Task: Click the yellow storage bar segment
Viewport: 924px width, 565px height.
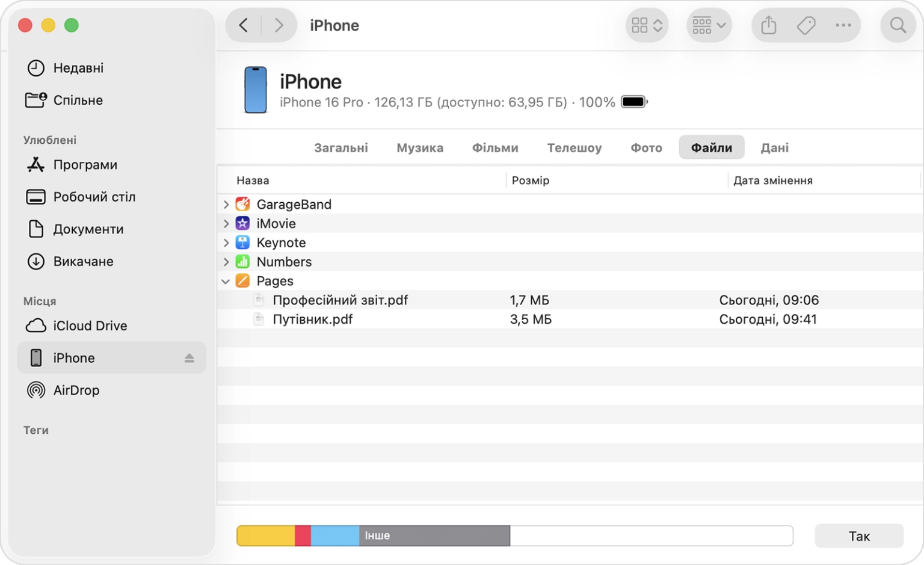Action: 266,536
